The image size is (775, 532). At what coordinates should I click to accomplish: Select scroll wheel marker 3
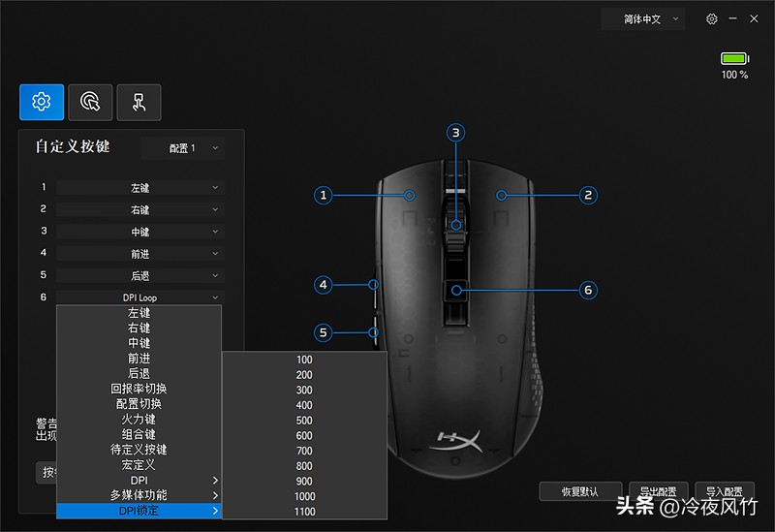[x=455, y=133]
